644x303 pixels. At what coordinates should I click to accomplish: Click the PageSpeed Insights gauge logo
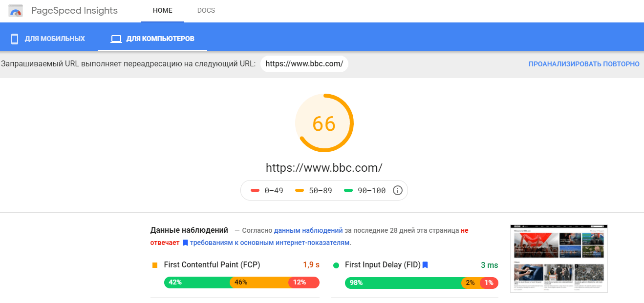pos(16,11)
